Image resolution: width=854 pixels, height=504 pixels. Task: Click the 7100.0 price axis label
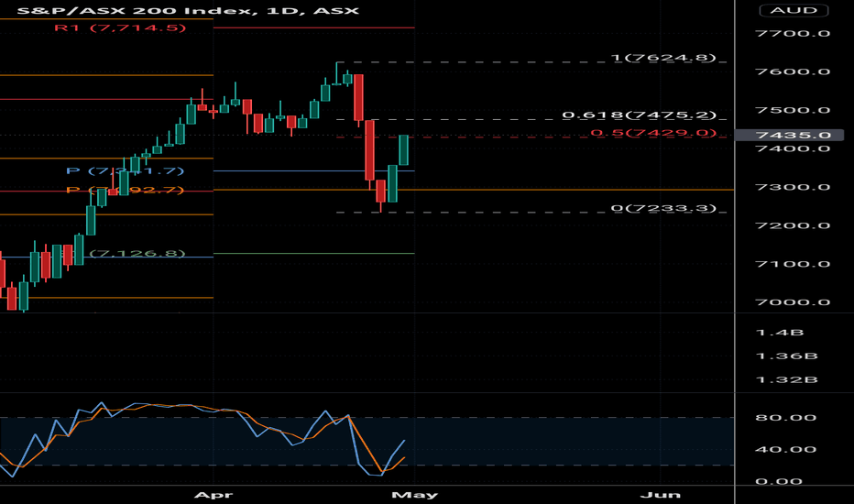pyautogui.click(x=793, y=264)
